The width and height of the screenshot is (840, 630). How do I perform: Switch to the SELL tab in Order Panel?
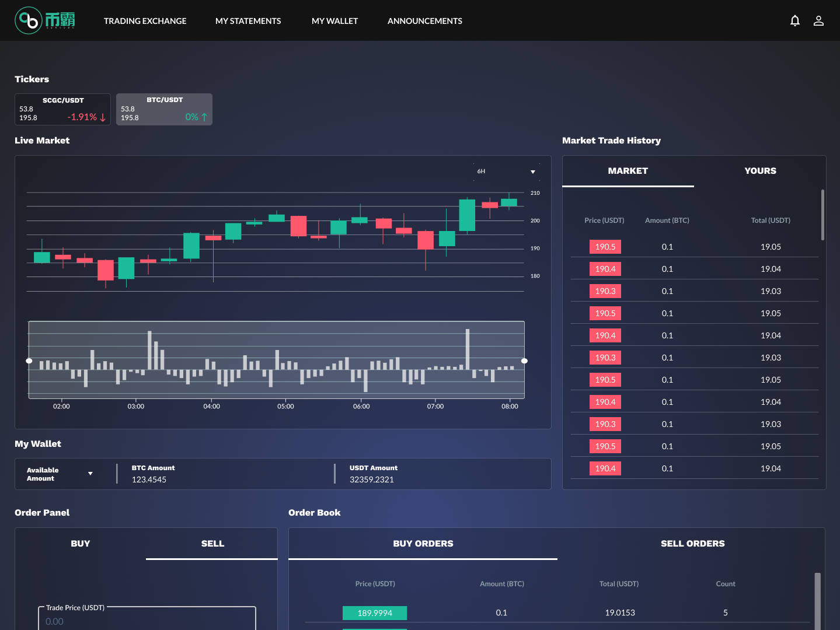pyautogui.click(x=212, y=544)
